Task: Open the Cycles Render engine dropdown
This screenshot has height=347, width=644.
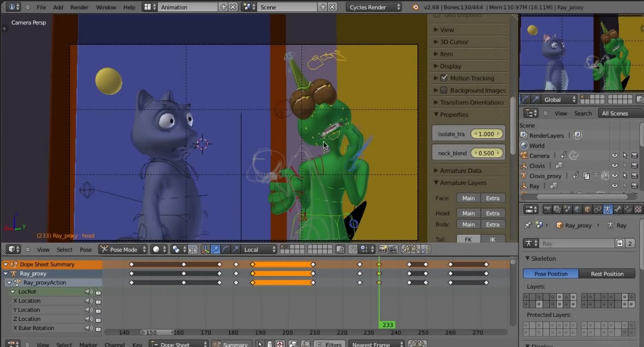Action: pos(374,7)
